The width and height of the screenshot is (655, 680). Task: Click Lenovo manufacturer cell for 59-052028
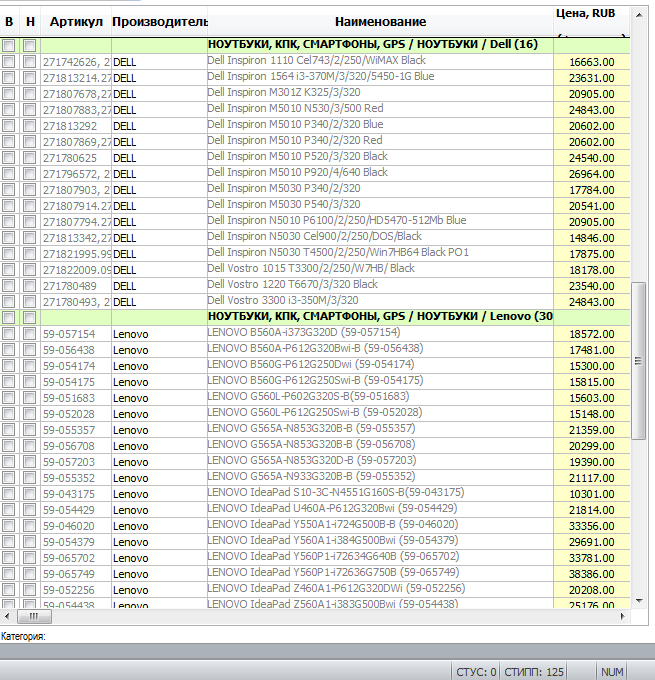click(159, 414)
